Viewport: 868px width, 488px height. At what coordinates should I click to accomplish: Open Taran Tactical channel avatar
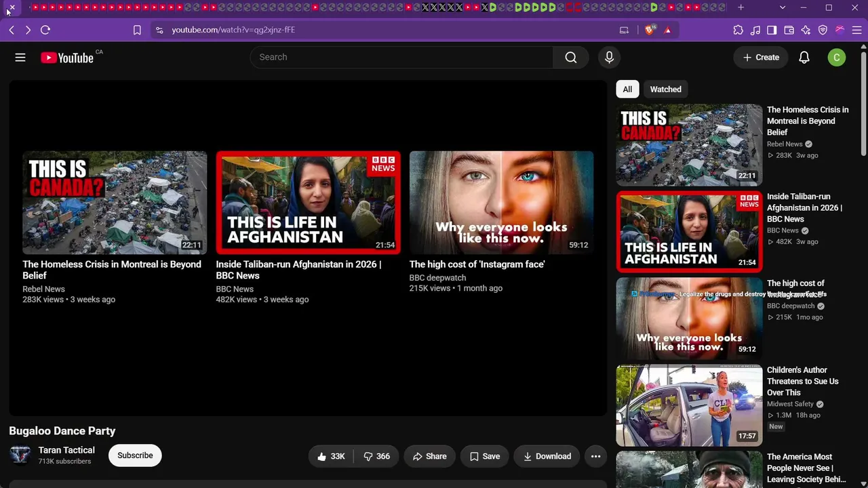pyautogui.click(x=20, y=455)
